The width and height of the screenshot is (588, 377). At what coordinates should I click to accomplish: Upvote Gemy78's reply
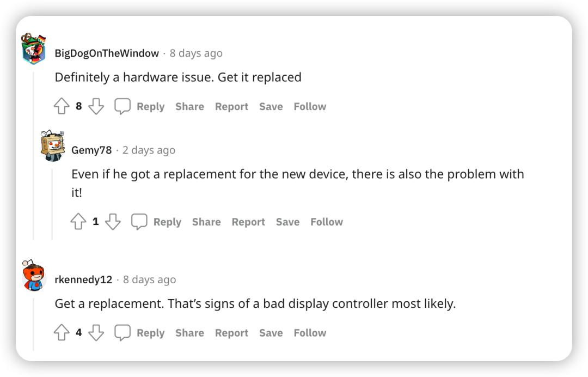coord(78,221)
